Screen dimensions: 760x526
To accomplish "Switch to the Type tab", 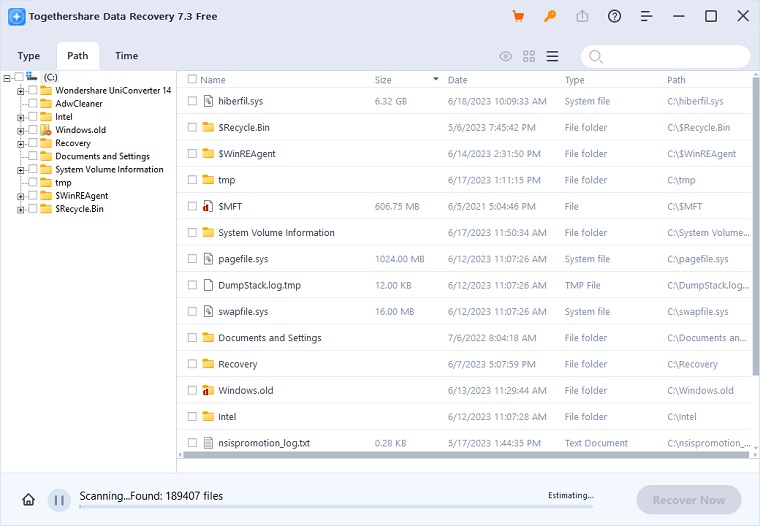I will pos(29,56).
